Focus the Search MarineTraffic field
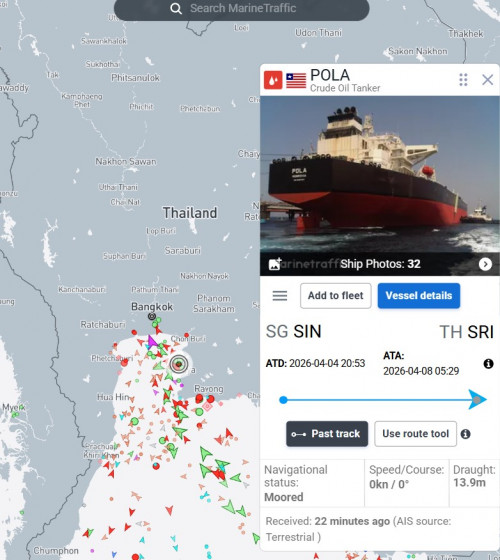Viewport: 500px width, 560px height. 241,9
